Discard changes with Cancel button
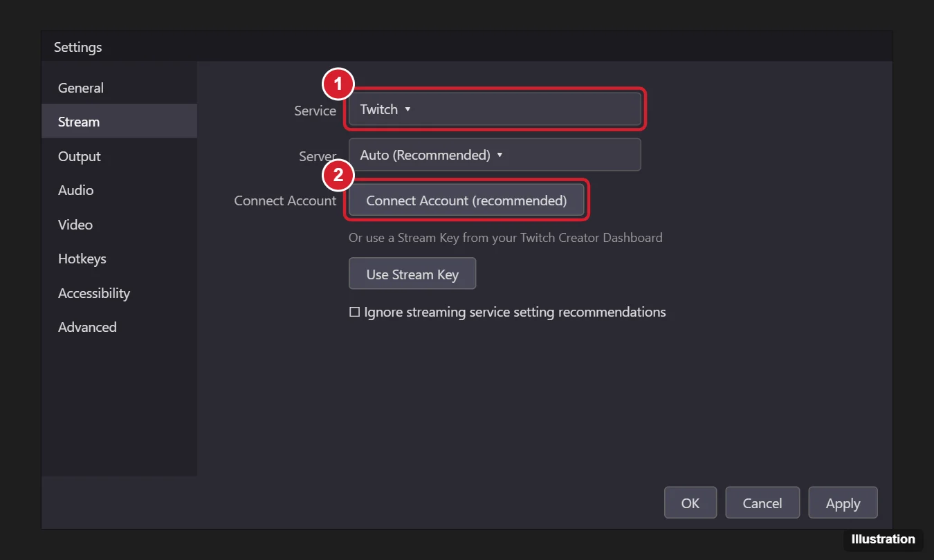 click(x=762, y=503)
